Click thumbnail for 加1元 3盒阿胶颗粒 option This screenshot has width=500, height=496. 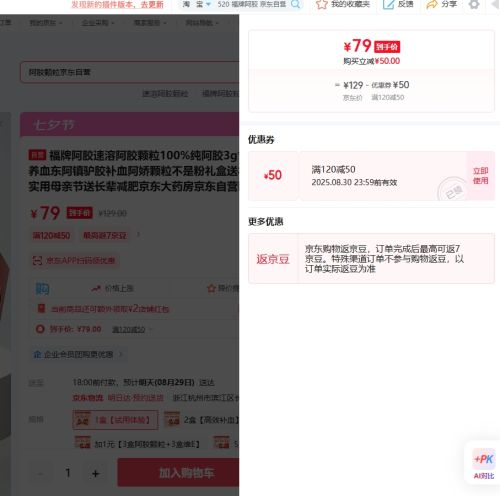pos(82,443)
